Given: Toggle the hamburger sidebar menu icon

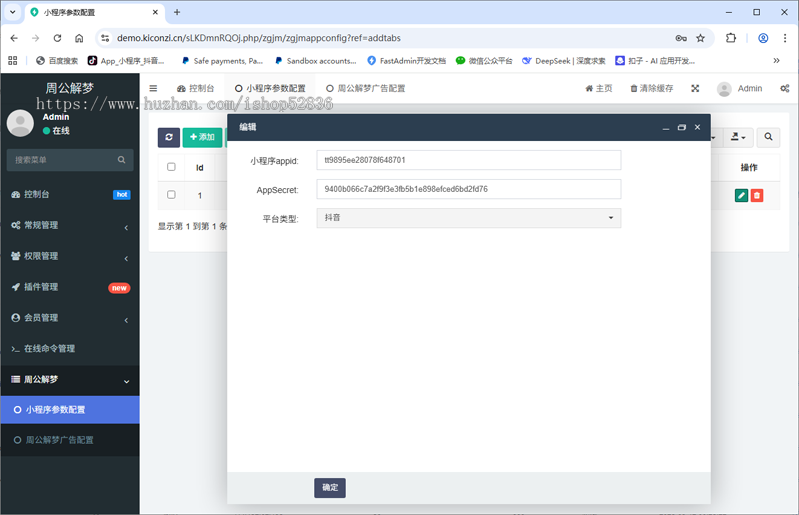Looking at the screenshot, I should click(x=153, y=89).
